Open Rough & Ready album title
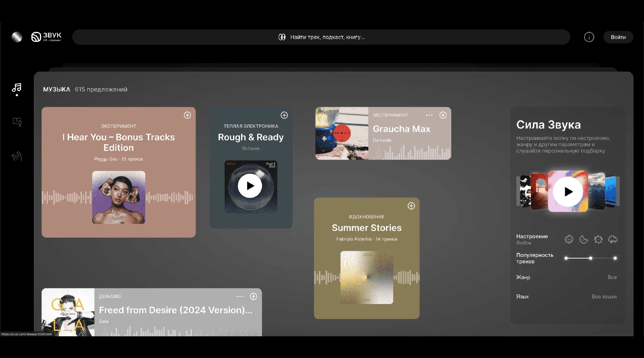 pyautogui.click(x=251, y=137)
